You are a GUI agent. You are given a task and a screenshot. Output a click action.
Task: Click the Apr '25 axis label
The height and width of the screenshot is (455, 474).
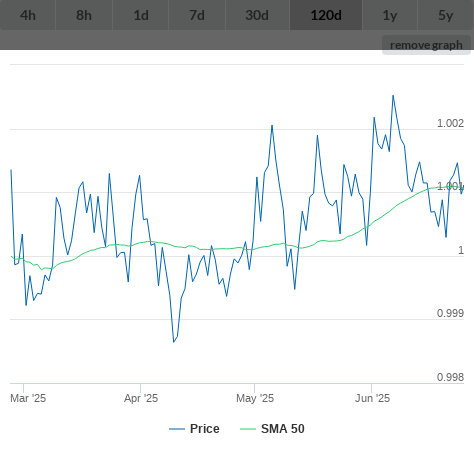coord(141,398)
